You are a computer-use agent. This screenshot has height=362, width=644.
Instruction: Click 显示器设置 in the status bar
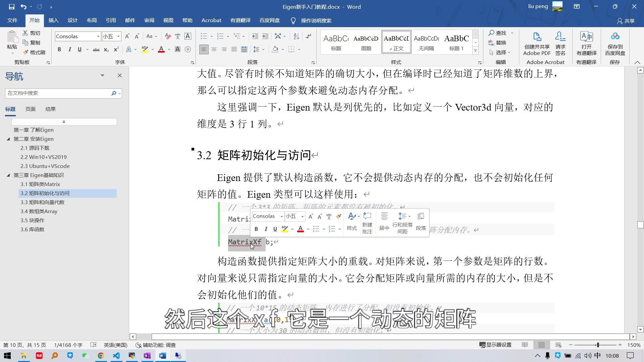(x=495, y=345)
